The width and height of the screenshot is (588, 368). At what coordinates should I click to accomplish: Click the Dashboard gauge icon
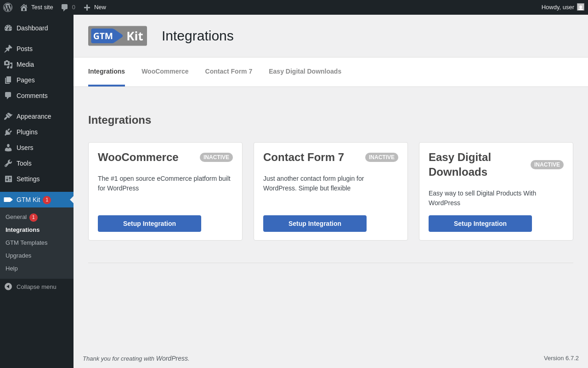click(x=8, y=28)
